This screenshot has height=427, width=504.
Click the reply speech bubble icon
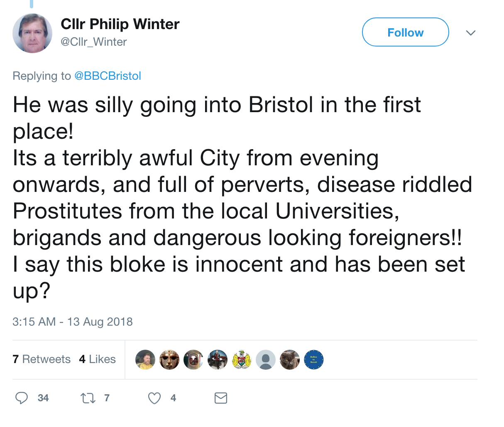coord(22,398)
